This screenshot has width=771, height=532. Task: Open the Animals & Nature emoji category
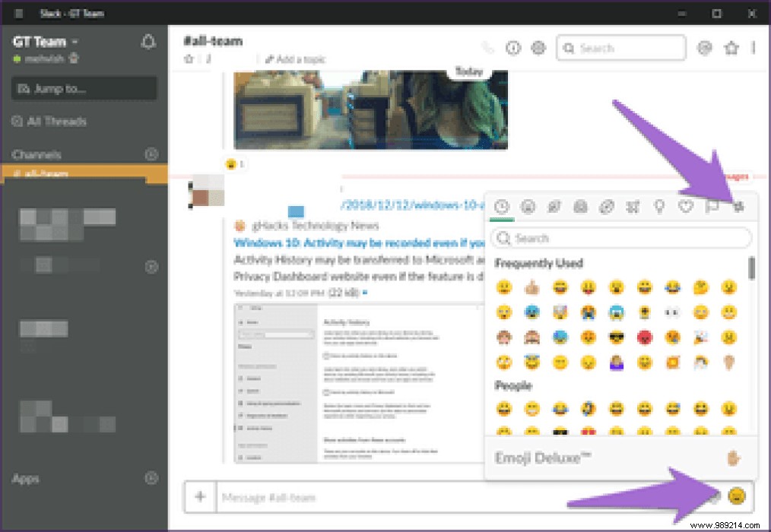coord(554,206)
